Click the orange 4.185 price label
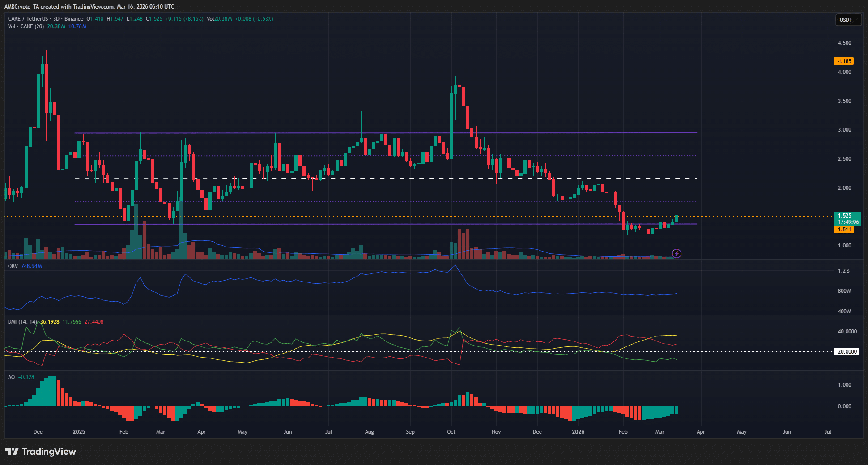This screenshot has width=868, height=465. [x=844, y=61]
